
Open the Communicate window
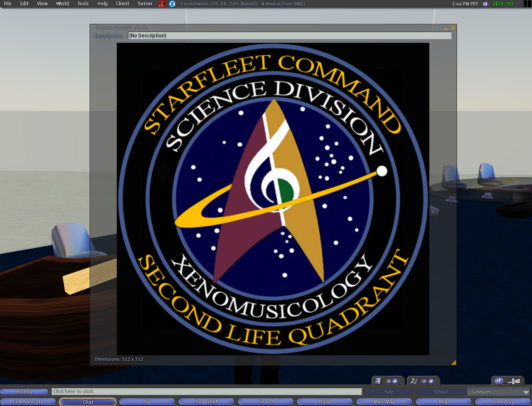coord(28,402)
